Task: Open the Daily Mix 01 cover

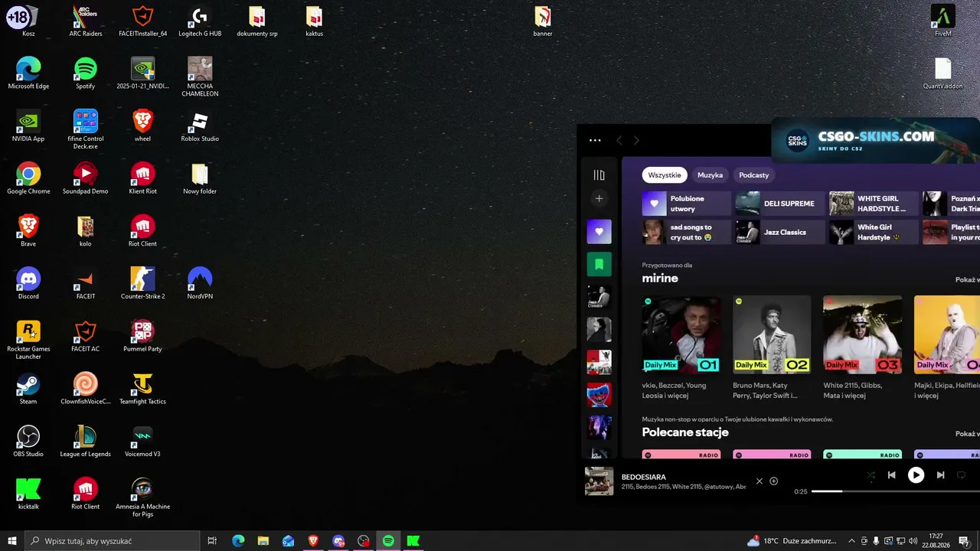Action: [x=681, y=334]
